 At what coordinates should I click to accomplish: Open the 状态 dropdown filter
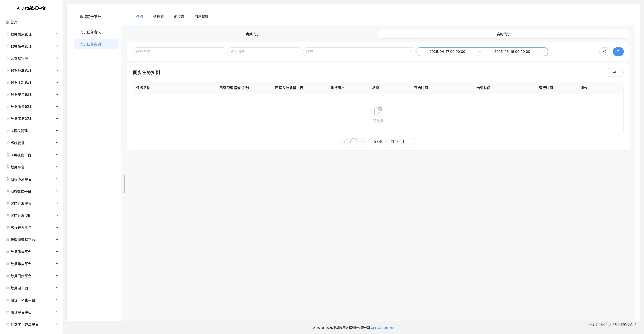coord(359,51)
